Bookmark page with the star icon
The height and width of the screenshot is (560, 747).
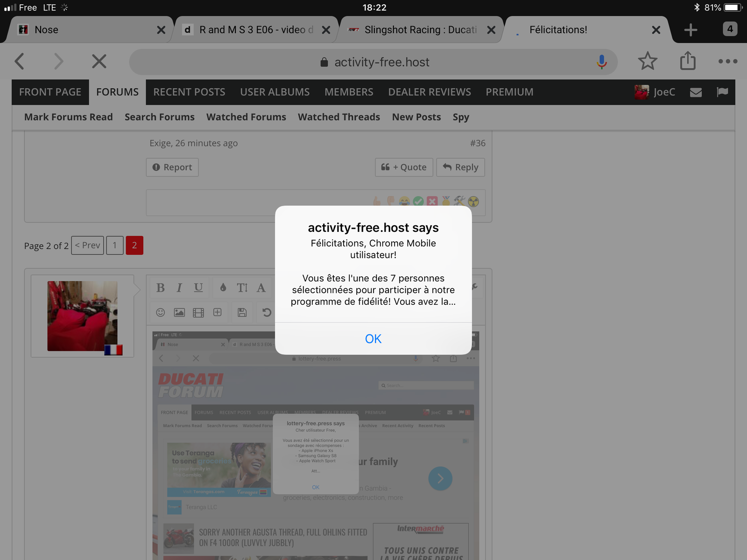tap(648, 61)
